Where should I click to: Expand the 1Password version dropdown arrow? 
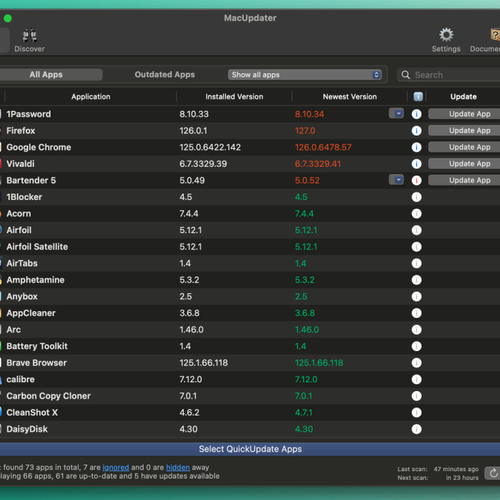[x=396, y=114]
